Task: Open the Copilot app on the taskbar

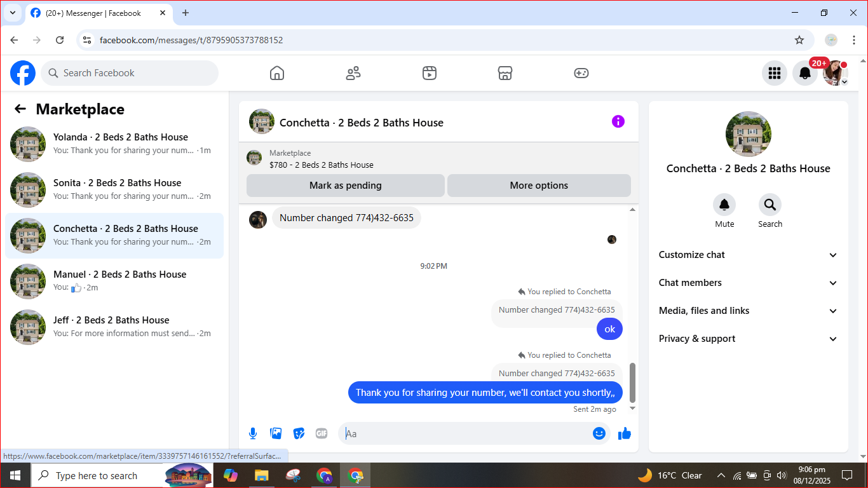Action: [230, 475]
